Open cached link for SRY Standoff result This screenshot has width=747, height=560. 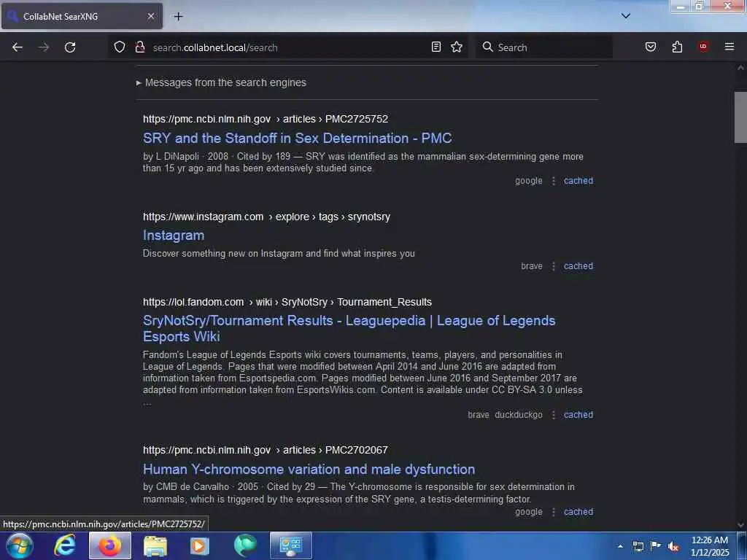[578, 181]
